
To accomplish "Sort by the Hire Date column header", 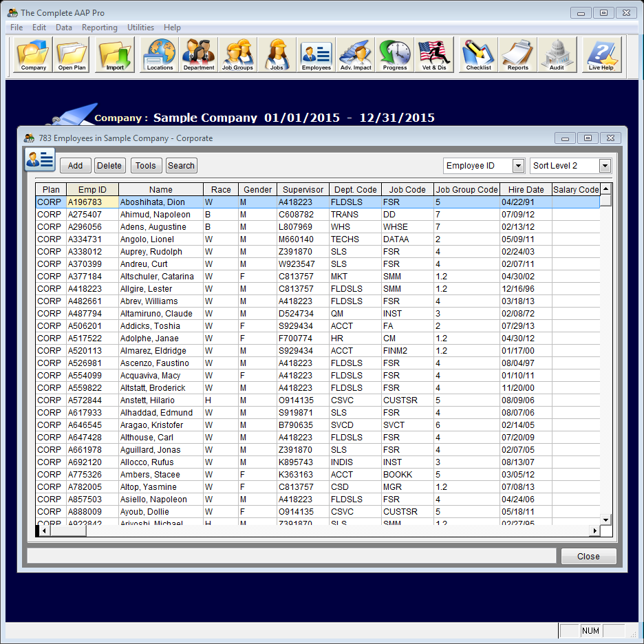I will coord(526,189).
